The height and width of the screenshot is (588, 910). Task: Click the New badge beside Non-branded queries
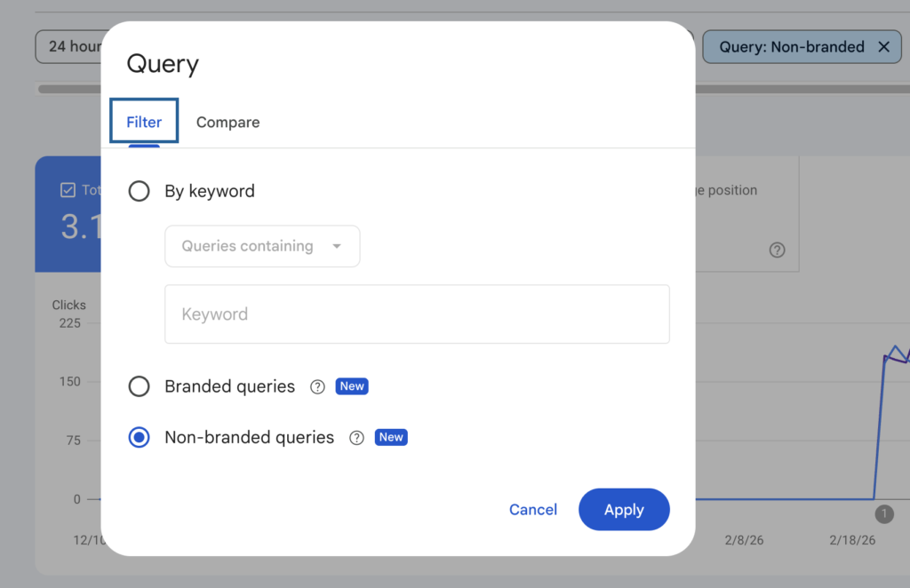coord(391,436)
